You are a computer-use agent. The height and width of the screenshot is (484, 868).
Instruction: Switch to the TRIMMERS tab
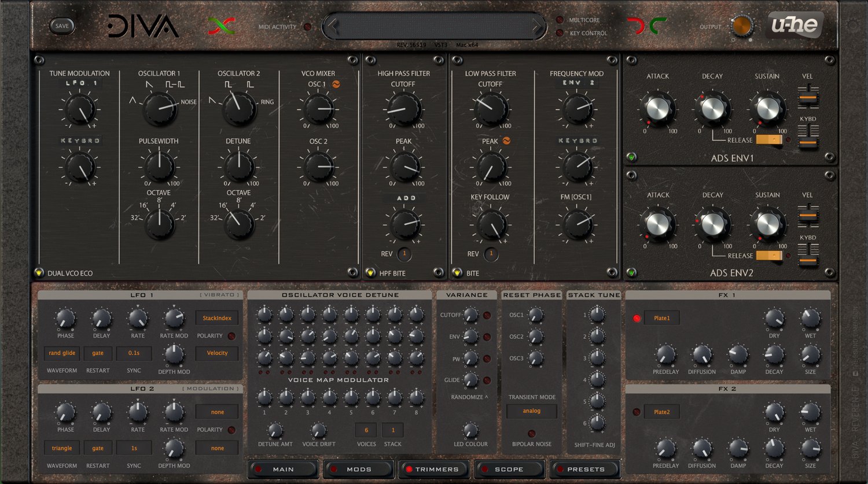click(434, 469)
